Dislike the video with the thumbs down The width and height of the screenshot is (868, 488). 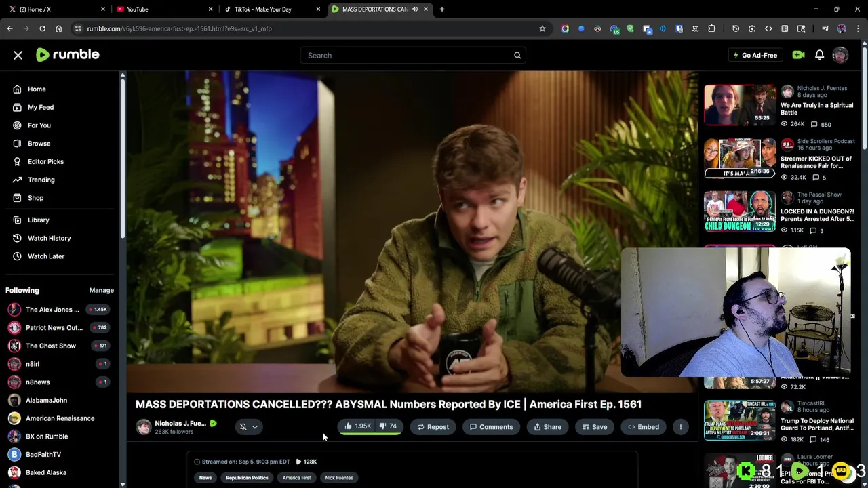click(388, 426)
